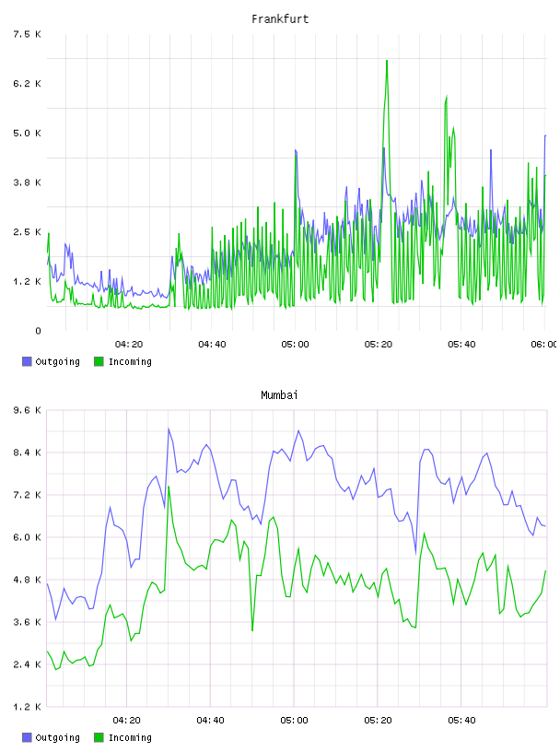Image resolution: width=560 pixels, height=752 pixels.
Task: Click the 05:00 time label in Frankfurt chart
Action: coord(295,345)
